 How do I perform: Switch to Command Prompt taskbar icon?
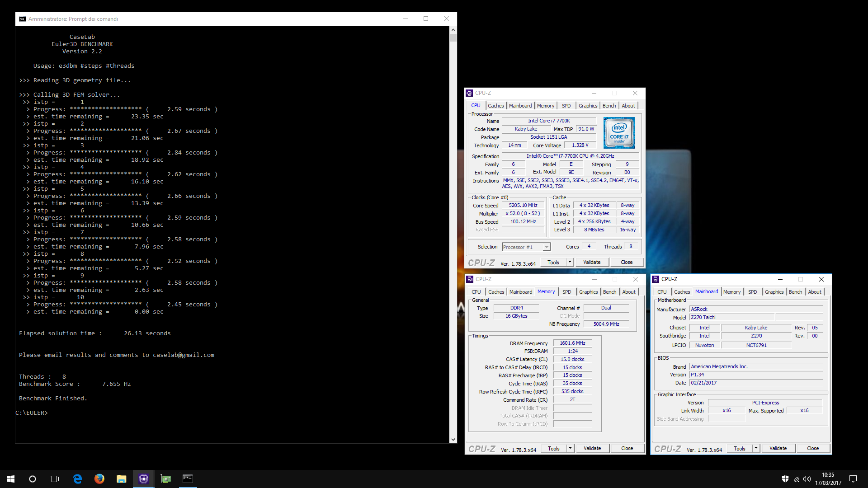pyautogui.click(x=188, y=479)
